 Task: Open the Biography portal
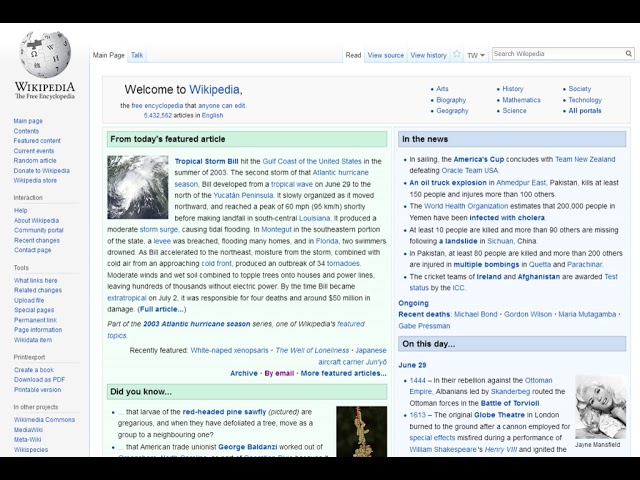451,100
